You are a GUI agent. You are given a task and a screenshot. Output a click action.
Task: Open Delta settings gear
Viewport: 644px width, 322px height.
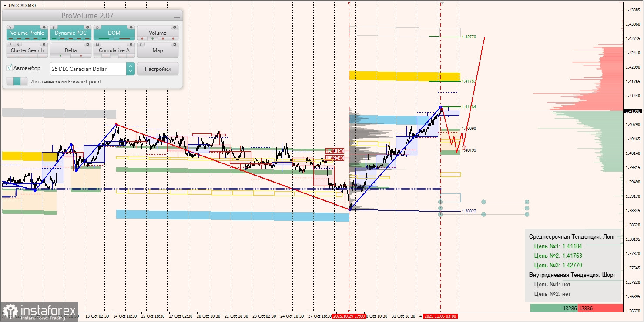click(x=87, y=45)
